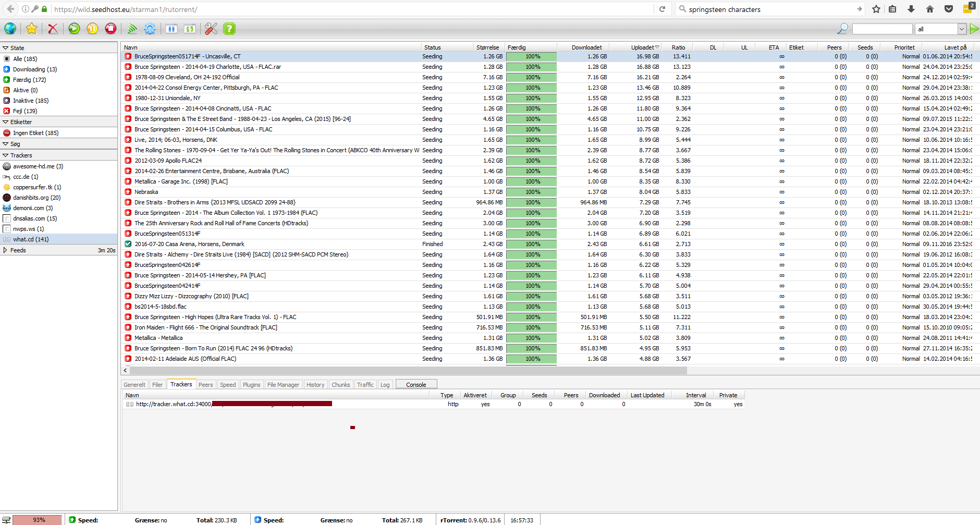Switch to the Generelt tab

coord(134,385)
